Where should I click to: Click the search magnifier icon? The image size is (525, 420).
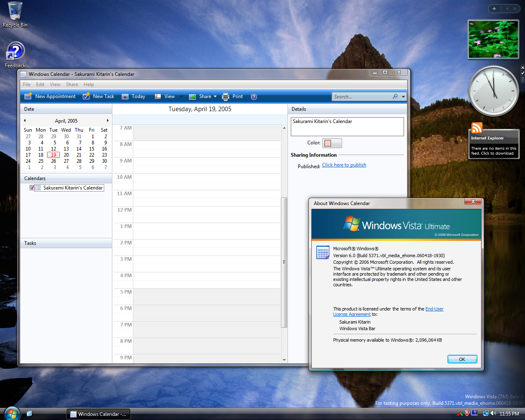pyautogui.click(x=395, y=96)
